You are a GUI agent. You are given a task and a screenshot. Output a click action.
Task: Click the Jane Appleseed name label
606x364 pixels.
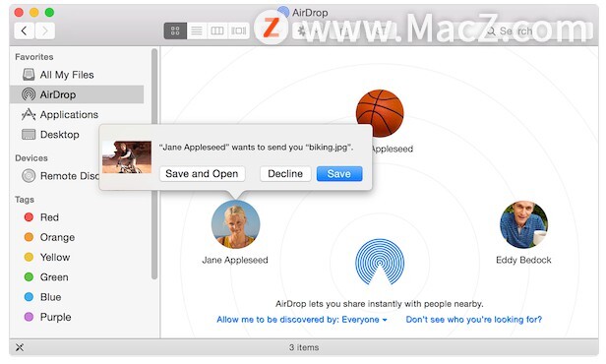click(x=235, y=260)
